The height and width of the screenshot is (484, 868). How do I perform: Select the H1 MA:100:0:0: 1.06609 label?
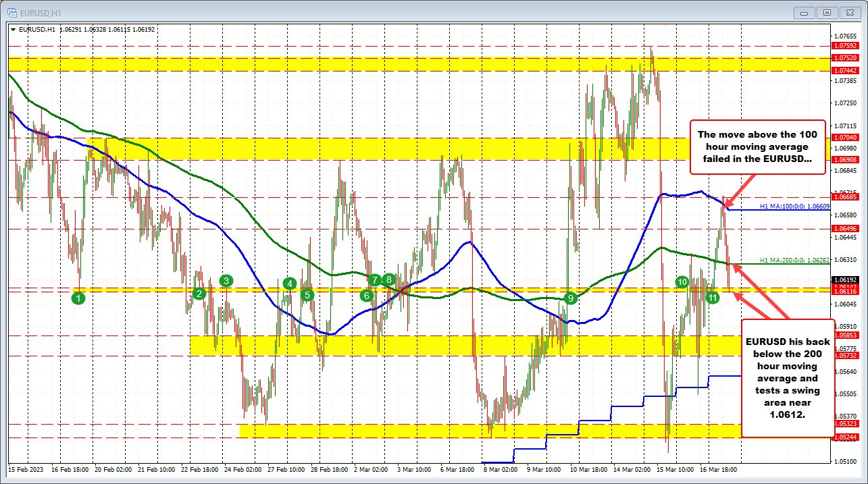(794, 205)
